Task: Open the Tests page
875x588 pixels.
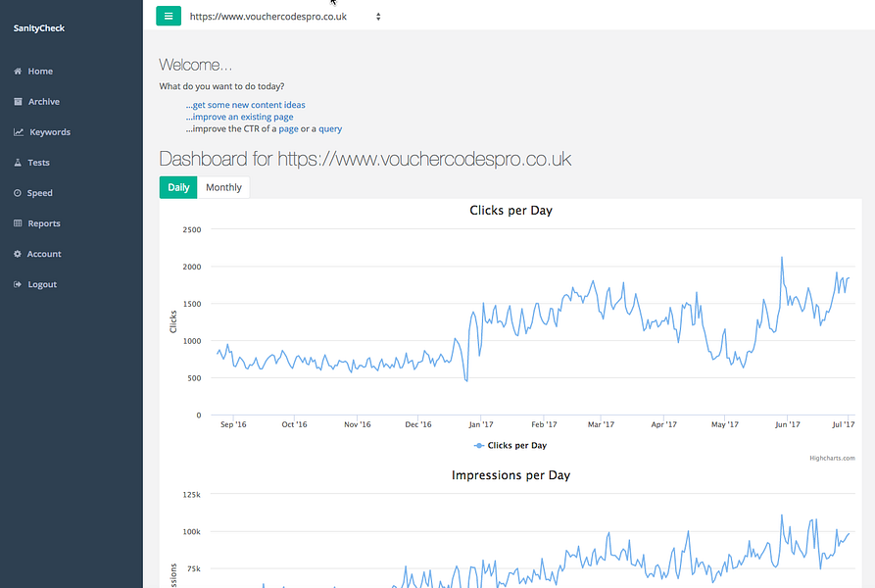Action: [x=17, y=162]
